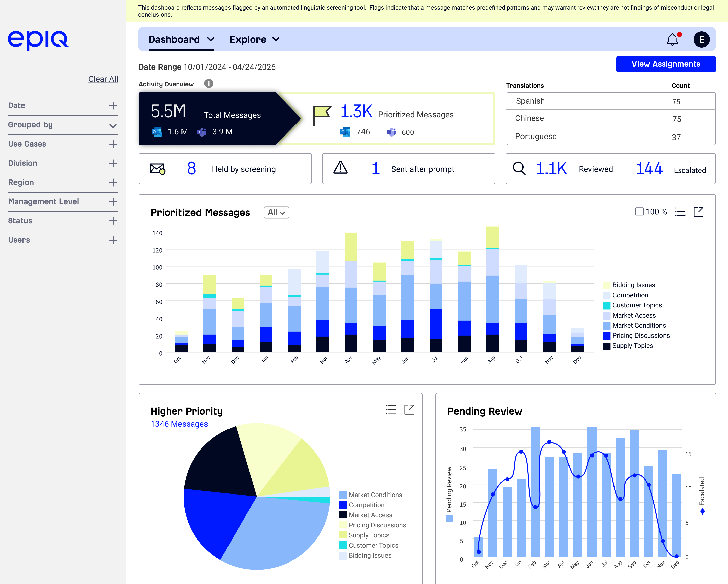Click the Supply Topics label in pie legend

coord(369,535)
